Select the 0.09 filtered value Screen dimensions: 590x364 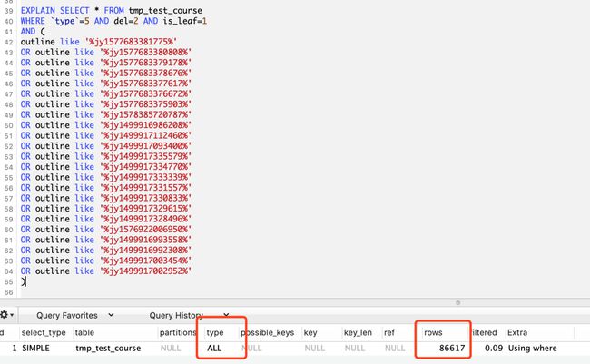494,349
